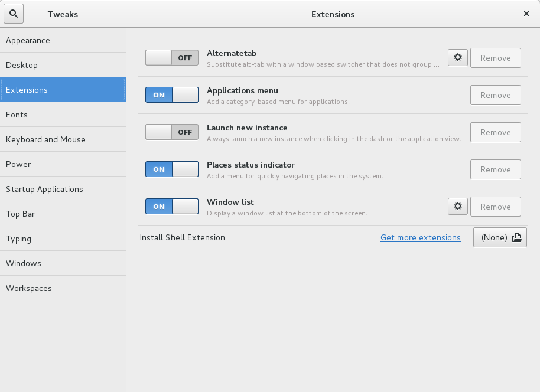This screenshot has height=392, width=540.
Task: Open Startup Applications category
Action: (63, 189)
